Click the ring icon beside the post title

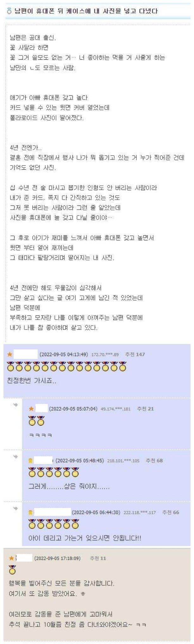coord(9,11)
